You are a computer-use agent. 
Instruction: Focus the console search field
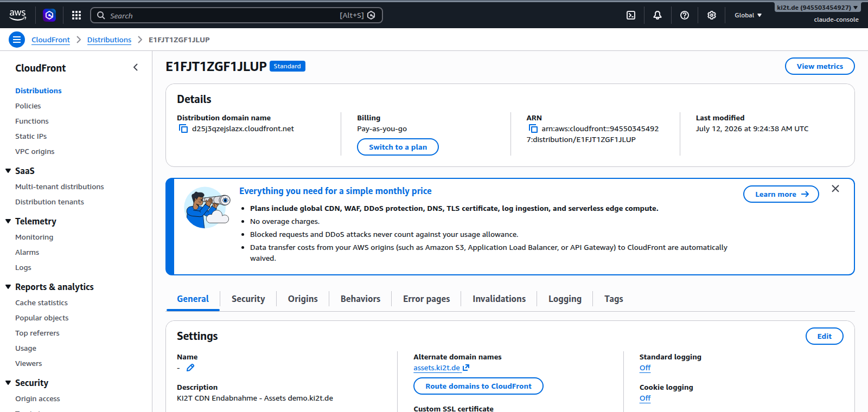tap(237, 15)
